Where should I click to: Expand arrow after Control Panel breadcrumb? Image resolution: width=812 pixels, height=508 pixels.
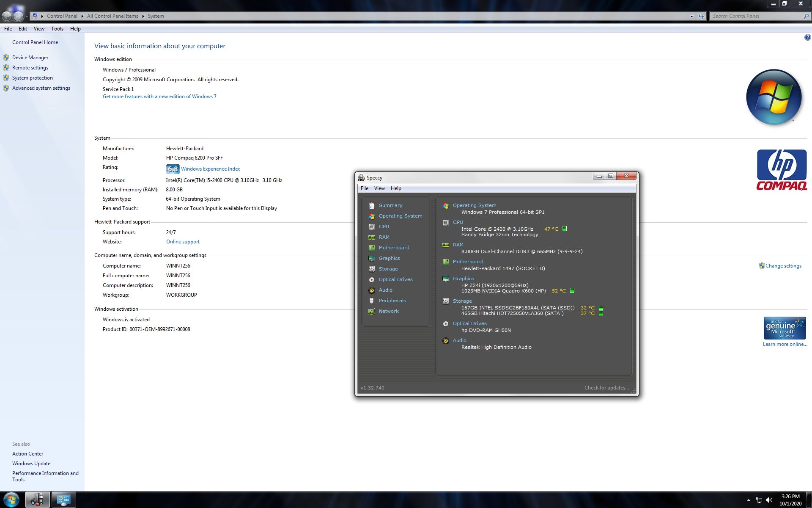[82, 16]
